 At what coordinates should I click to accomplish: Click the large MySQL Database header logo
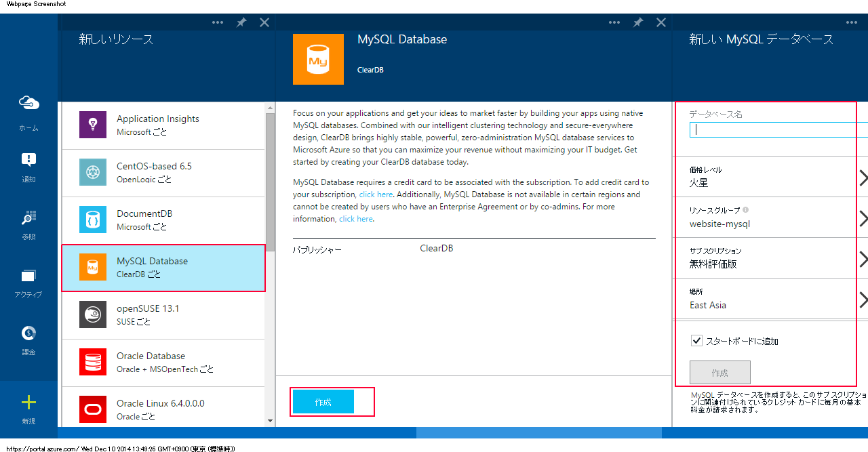pyautogui.click(x=318, y=60)
